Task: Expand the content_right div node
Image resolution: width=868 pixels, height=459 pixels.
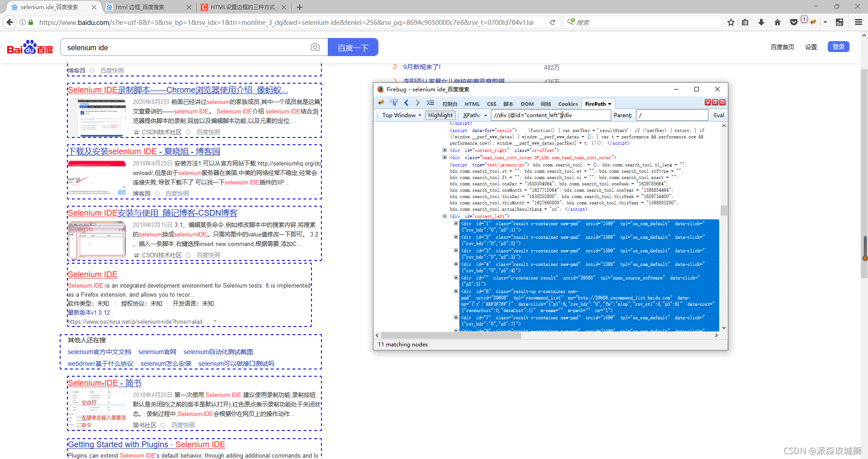Action: 444,150
